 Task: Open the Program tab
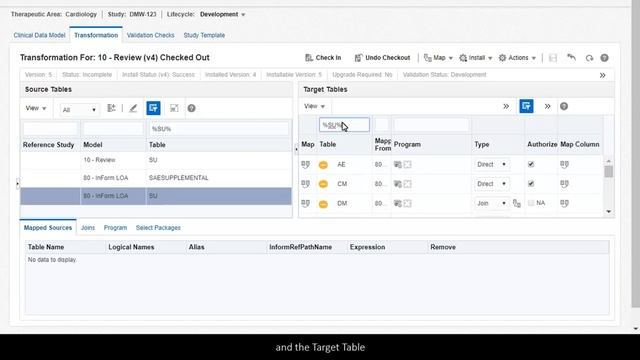coord(115,228)
